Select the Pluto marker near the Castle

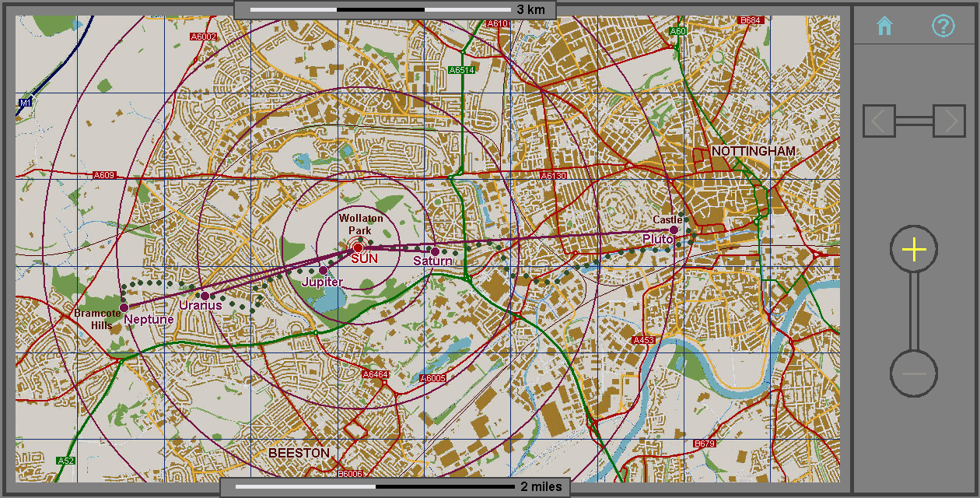[674, 230]
